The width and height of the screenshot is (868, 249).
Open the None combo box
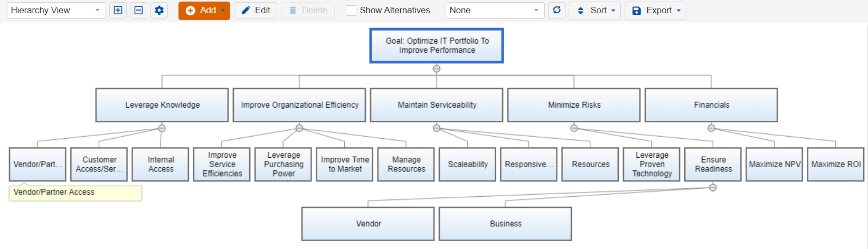[x=495, y=11]
